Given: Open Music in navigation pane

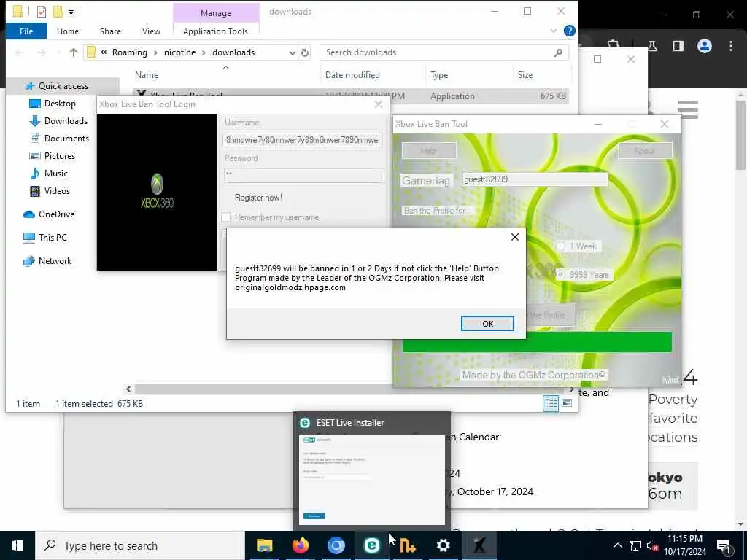Looking at the screenshot, I should (55, 174).
